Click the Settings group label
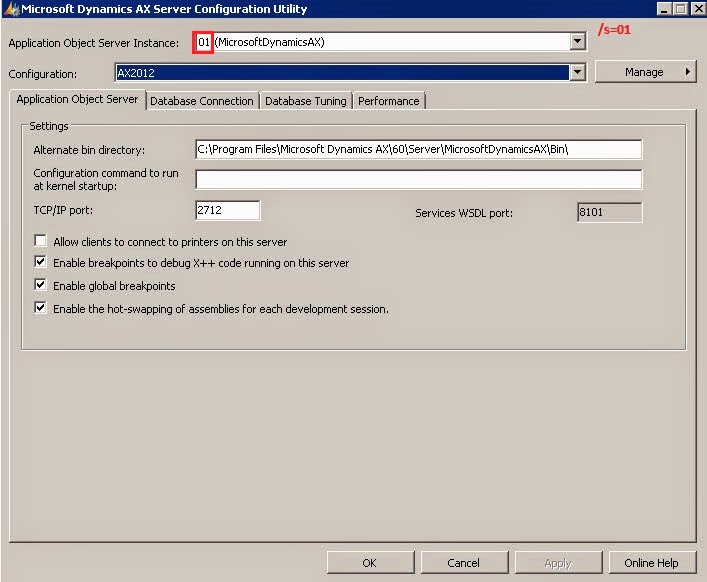Screen dimensions: 707x582 click(x=49, y=126)
